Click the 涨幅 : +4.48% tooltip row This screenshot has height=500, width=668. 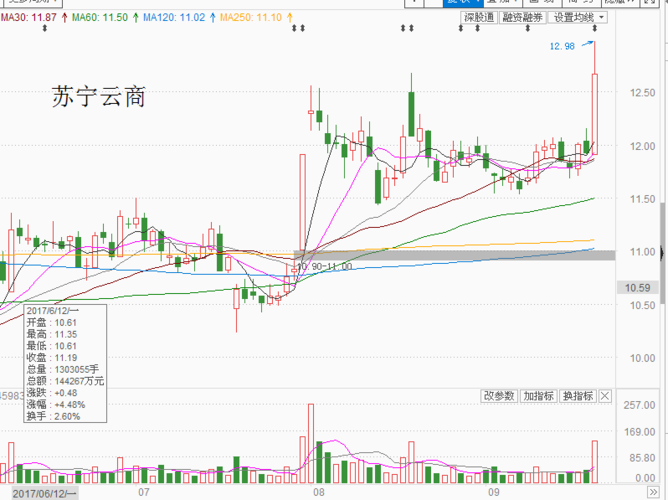[x=56, y=405]
